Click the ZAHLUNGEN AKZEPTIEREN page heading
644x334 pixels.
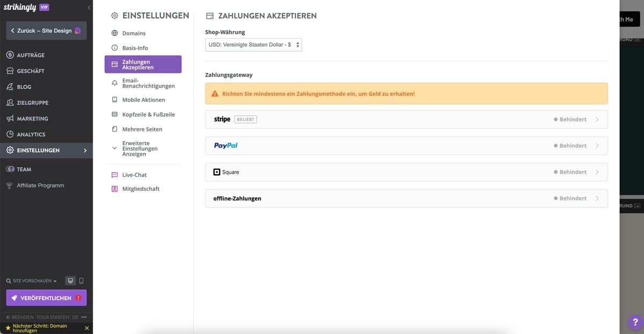(267, 16)
